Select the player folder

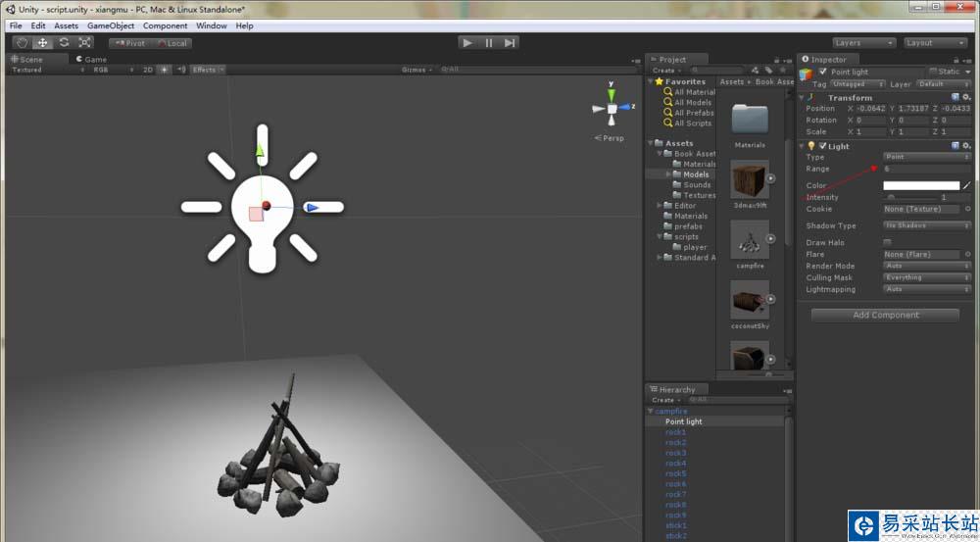pyautogui.click(x=691, y=247)
